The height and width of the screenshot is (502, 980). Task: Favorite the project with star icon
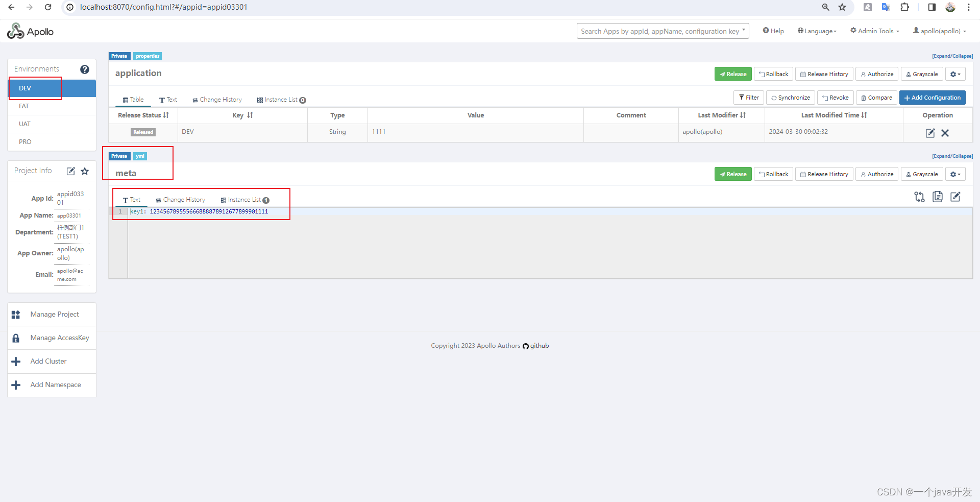[85, 171]
